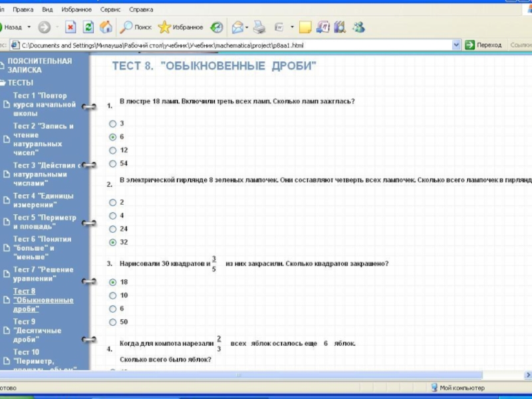Image resolution: width=532 pixels, height=399 pixels.
Task: Open the Вид menu
Action: (47, 9)
